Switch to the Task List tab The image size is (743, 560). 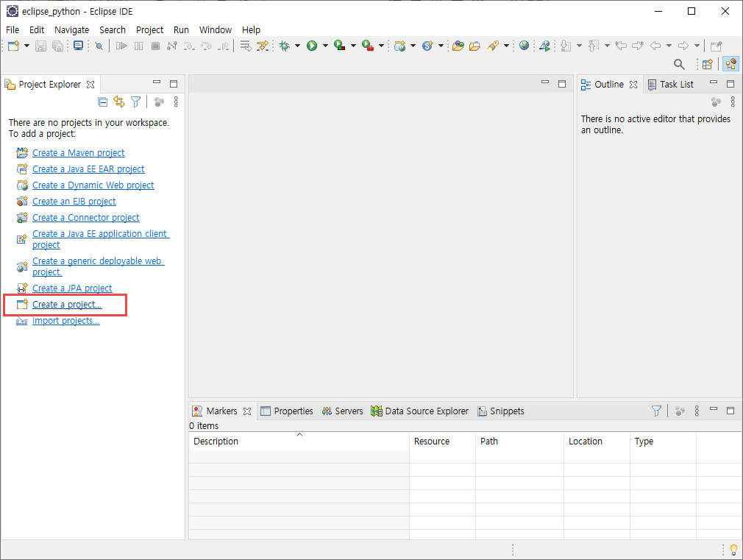click(x=670, y=85)
